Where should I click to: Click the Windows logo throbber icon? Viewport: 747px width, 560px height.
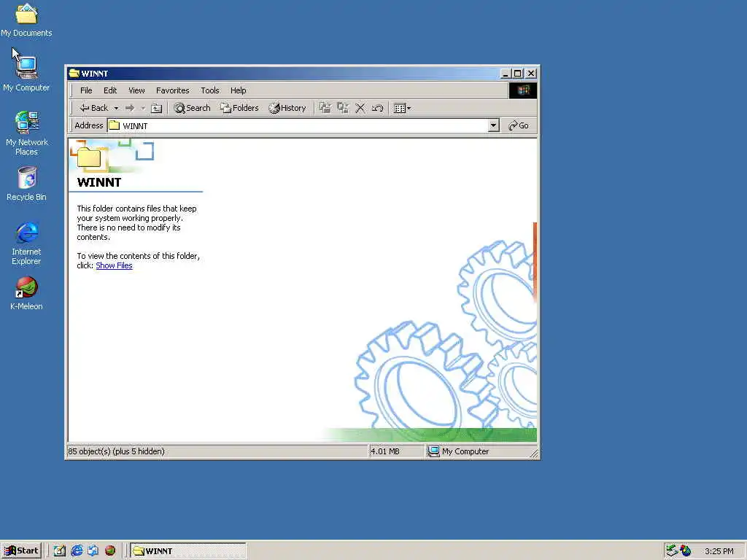click(x=522, y=90)
